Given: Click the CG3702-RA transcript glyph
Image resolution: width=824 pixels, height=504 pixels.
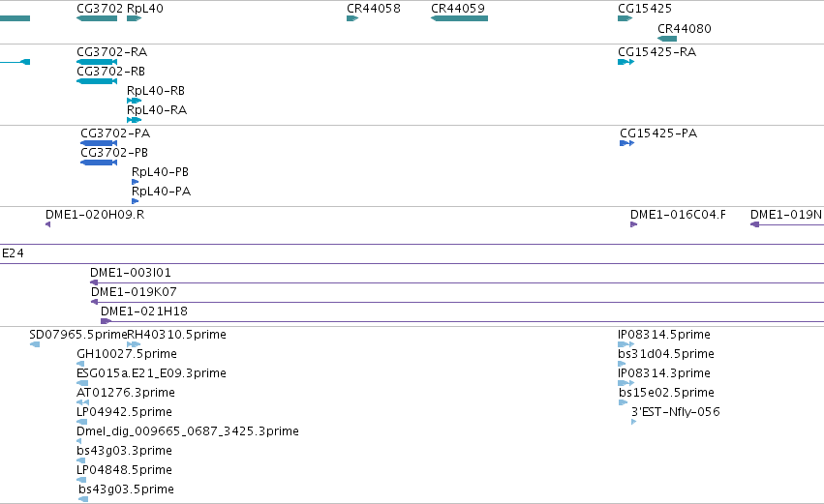Looking at the screenshot, I should pyautogui.click(x=97, y=62).
